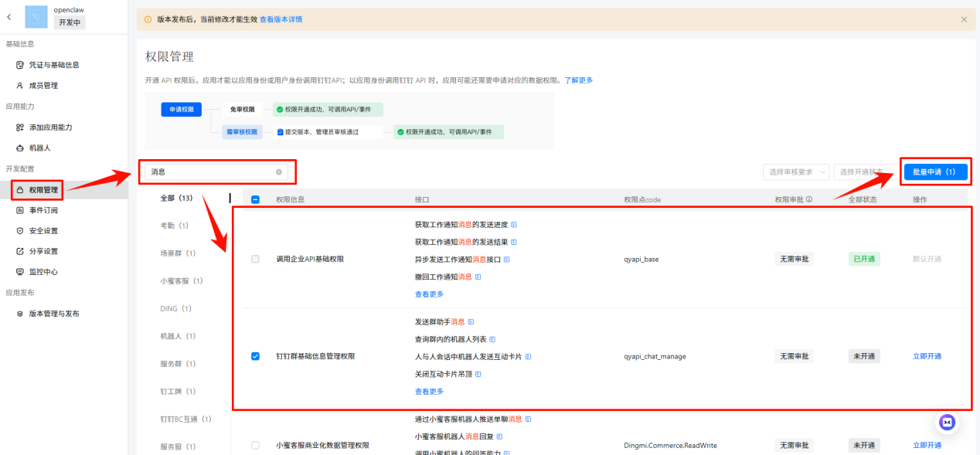Toggle the select-all checkbox in table header
Viewport: 980px width, 455px height.
coord(256,199)
